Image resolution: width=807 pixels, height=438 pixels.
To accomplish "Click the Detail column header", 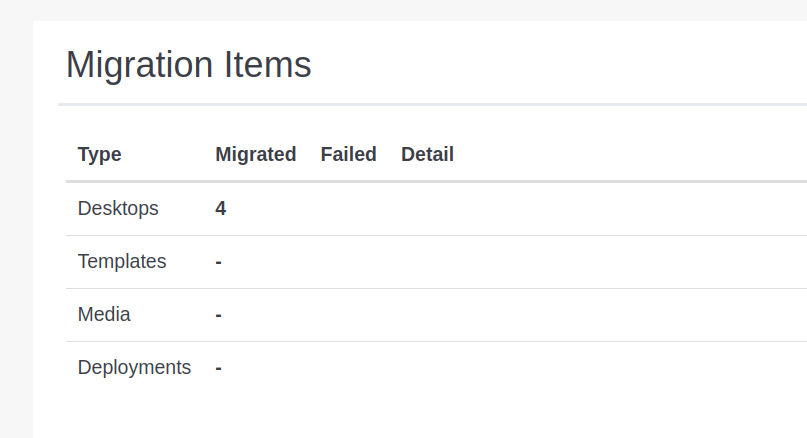I will click(427, 154).
